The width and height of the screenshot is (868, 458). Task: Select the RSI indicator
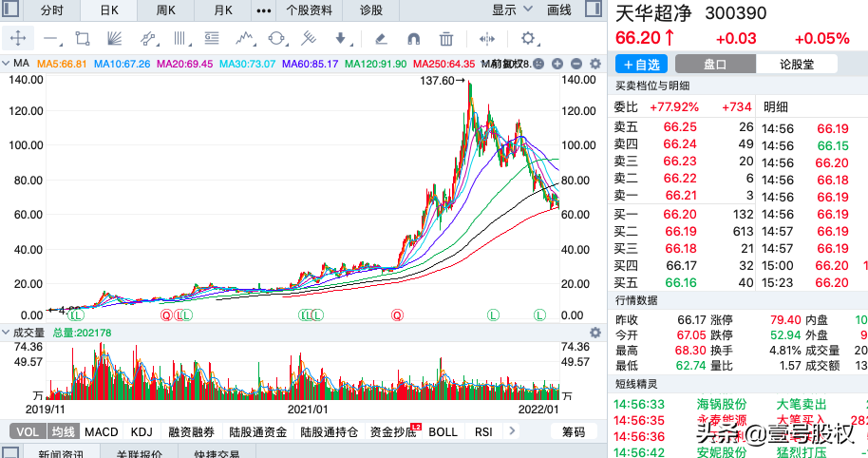coord(483,432)
